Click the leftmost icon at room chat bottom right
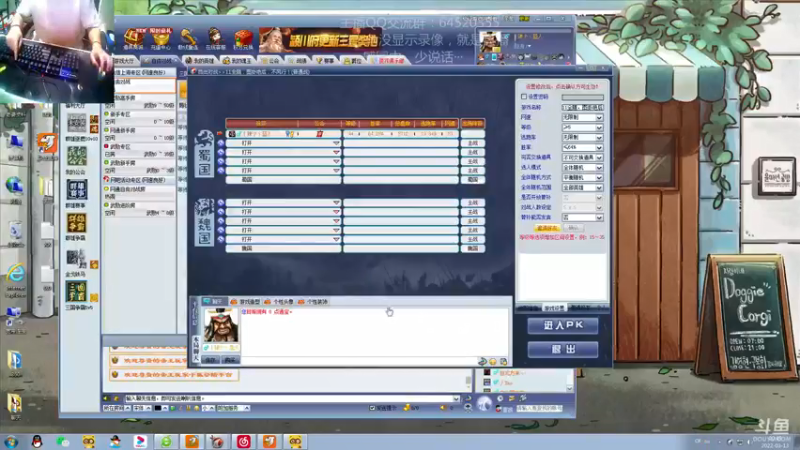This screenshot has height=450, width=800. pyautogui.click(x=482, y=361)
